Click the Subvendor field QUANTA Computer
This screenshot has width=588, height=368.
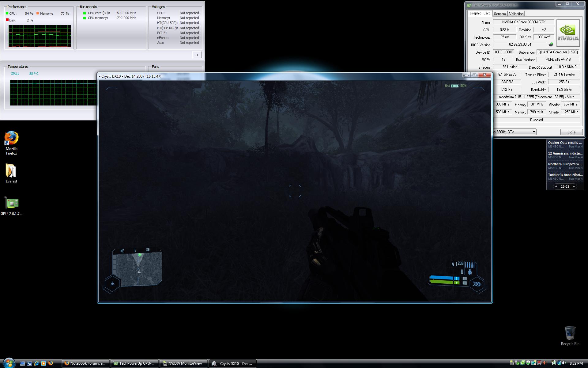coord(558,52)
